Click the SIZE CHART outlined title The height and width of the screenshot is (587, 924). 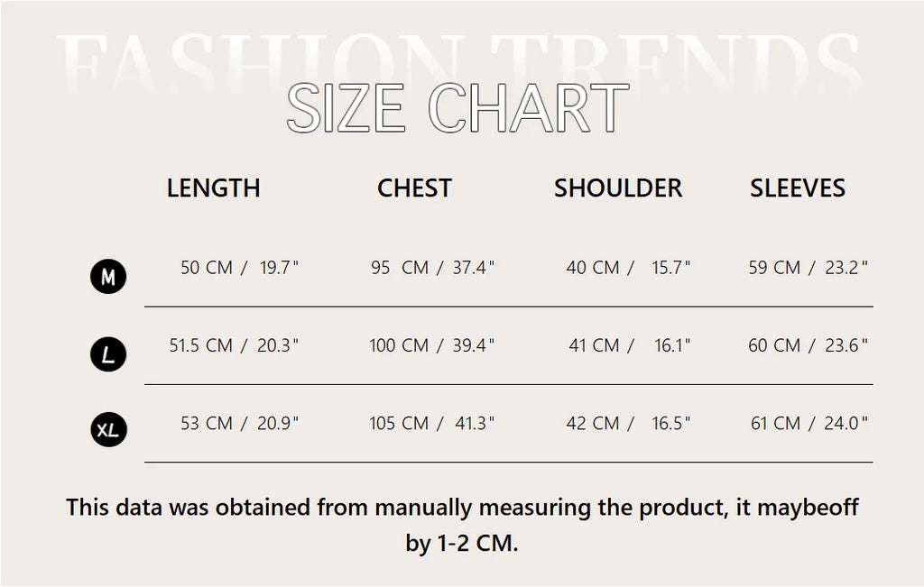[x=457, y=108]
